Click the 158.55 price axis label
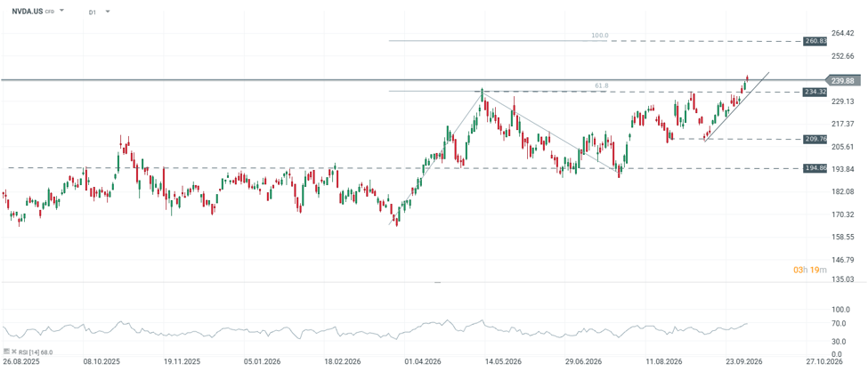This screenshot has width=868, height=372. pos(843,237)
